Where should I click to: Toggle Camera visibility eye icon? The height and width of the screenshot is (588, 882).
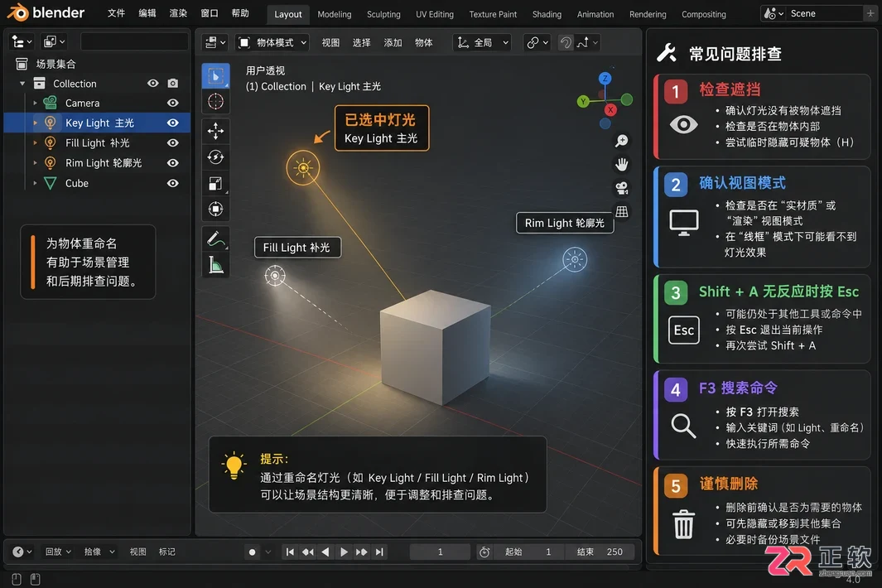pos(173,103)
